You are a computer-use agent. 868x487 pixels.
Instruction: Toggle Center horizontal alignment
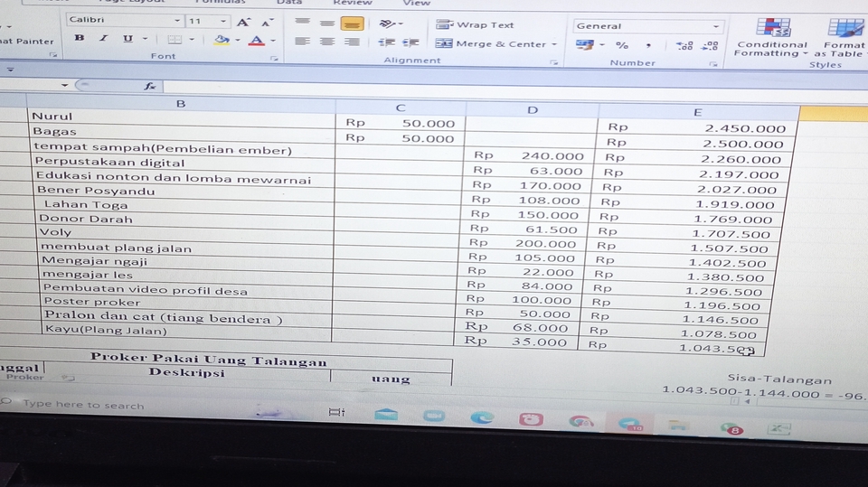(327, 42)
